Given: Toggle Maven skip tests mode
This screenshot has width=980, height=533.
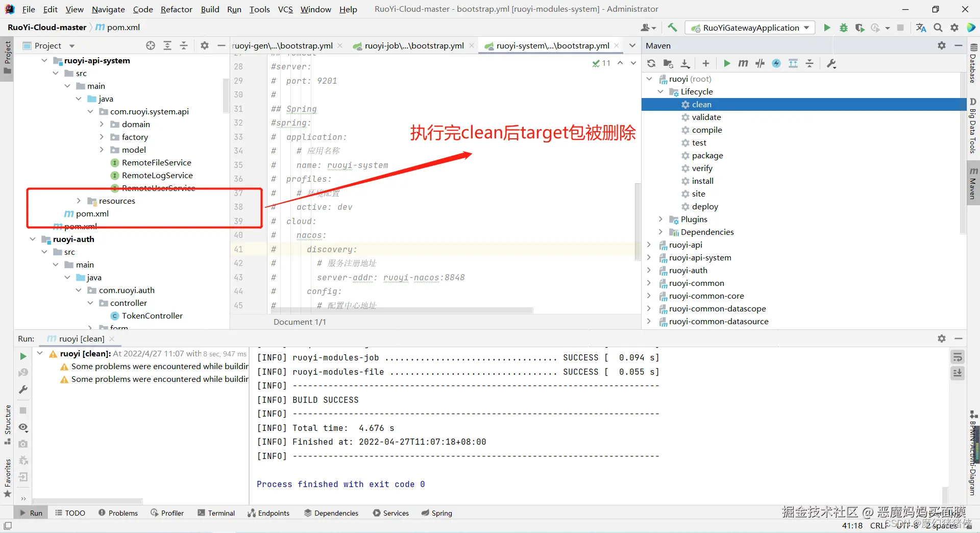Looking at the screenshot, I should (776, 63).
